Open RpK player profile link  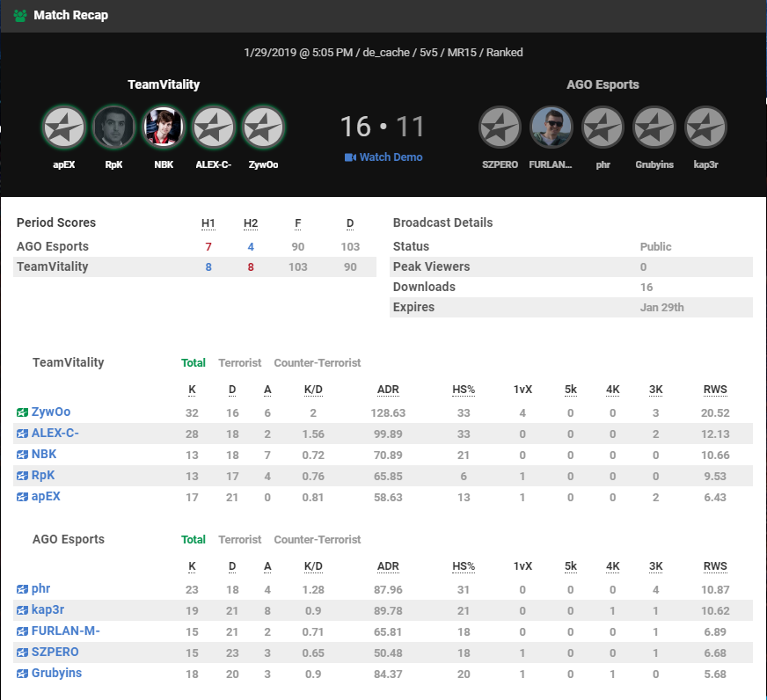pos(43,475)
